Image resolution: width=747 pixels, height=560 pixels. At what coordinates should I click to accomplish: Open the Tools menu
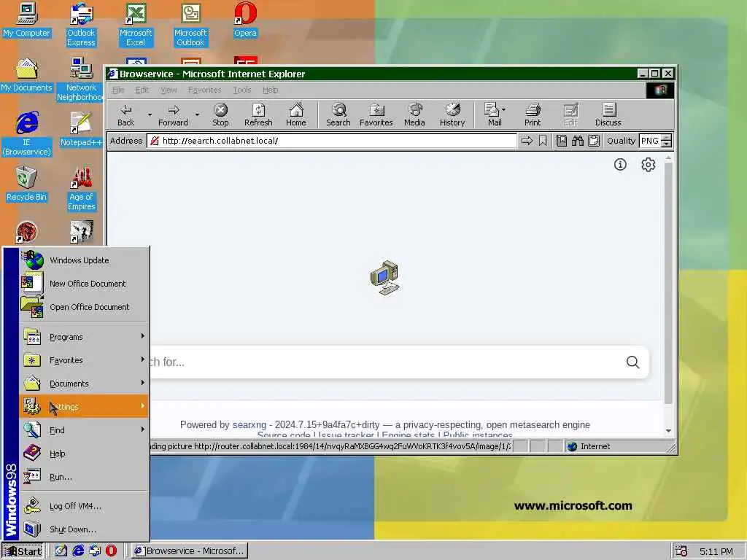(x=242, y=90)
